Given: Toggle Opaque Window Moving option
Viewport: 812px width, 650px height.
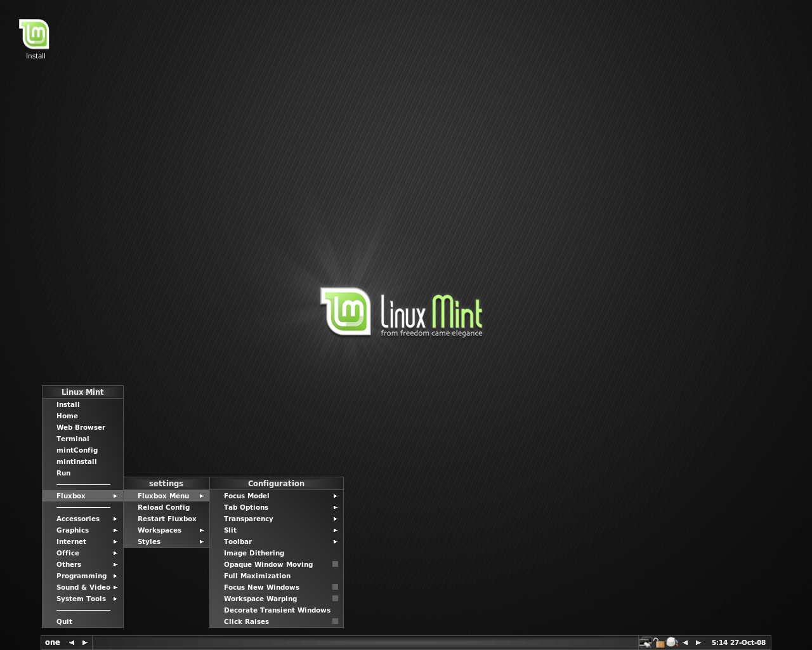Looking at the screenshot, I should [x=277, y=564].
